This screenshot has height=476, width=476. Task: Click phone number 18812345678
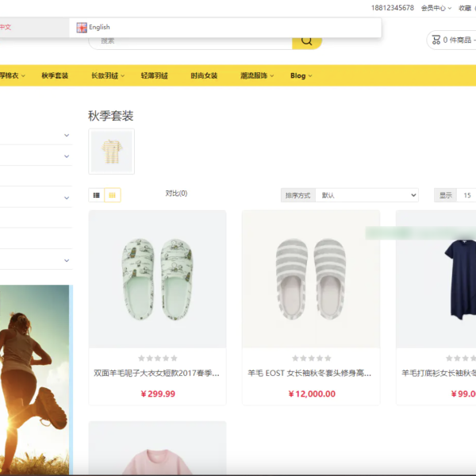coord(392,8)
